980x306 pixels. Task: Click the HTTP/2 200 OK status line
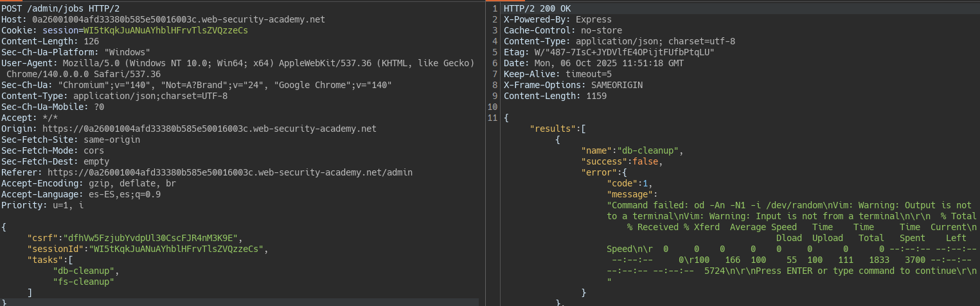click(x=537, y=8)
